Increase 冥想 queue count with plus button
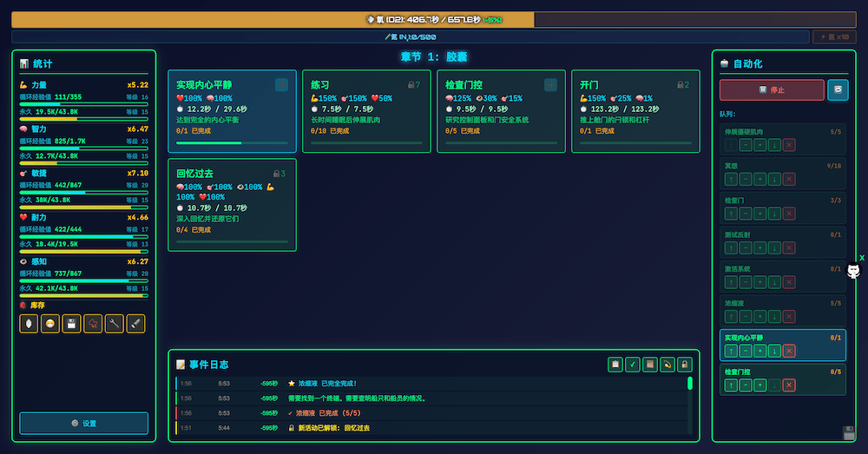The width and height of the screenshot is (868, 454). pos(759,179)
